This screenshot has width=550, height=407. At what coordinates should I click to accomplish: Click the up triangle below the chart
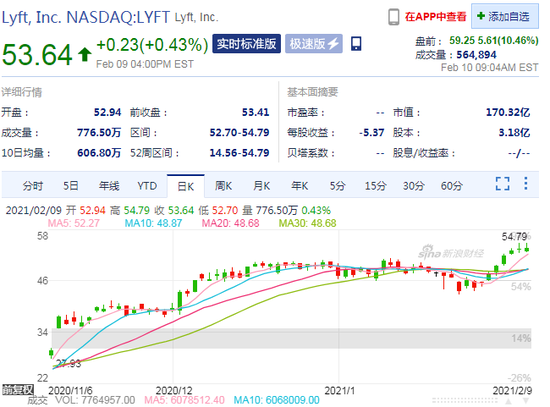coord(508,401)
